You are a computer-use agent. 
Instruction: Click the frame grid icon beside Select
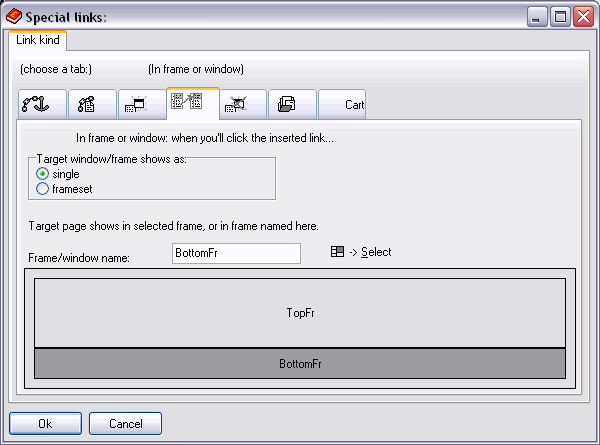pyautogui.click(x=337, y=252)
